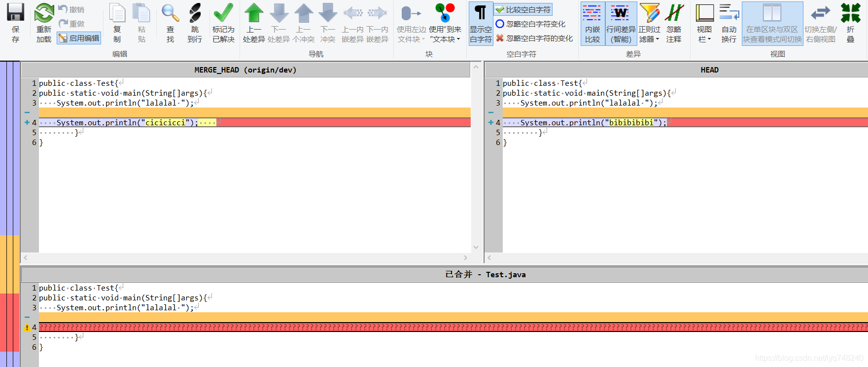Click the Reload (重新加载) icon
Image resolution: width=868 pixels, height=367 pixels.
(44, 13)
